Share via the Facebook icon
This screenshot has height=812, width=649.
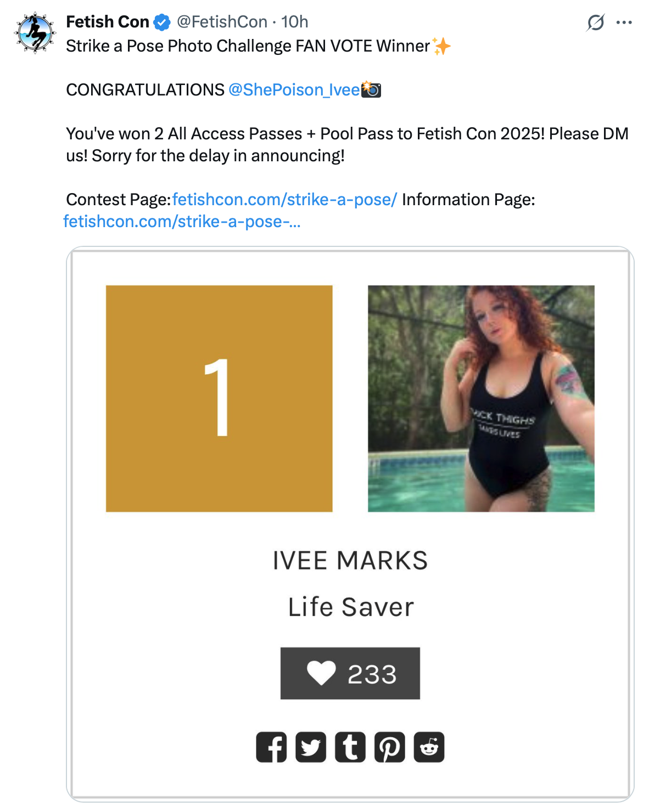(x=271, y=747)
